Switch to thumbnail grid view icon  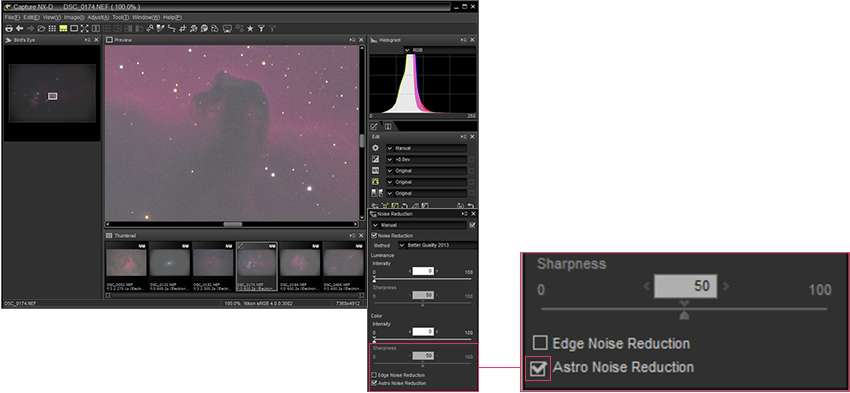pos(53,28)
